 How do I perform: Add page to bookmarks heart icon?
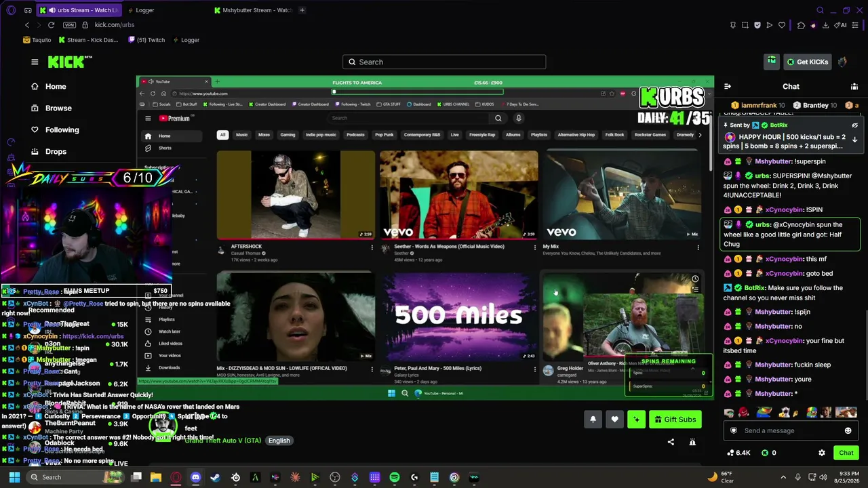click(x=782, y=25)
